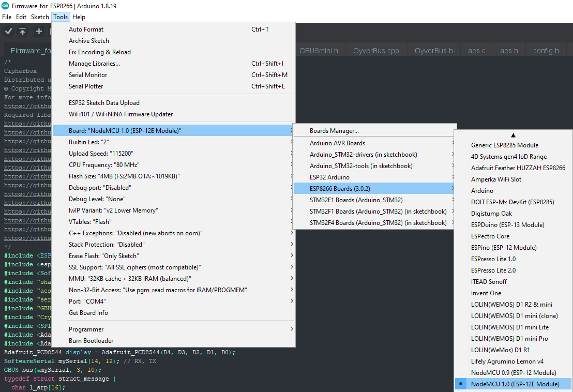573x392 pixels.
Task: Select Amperka WiFi Slot board
Action: (513, 179)
